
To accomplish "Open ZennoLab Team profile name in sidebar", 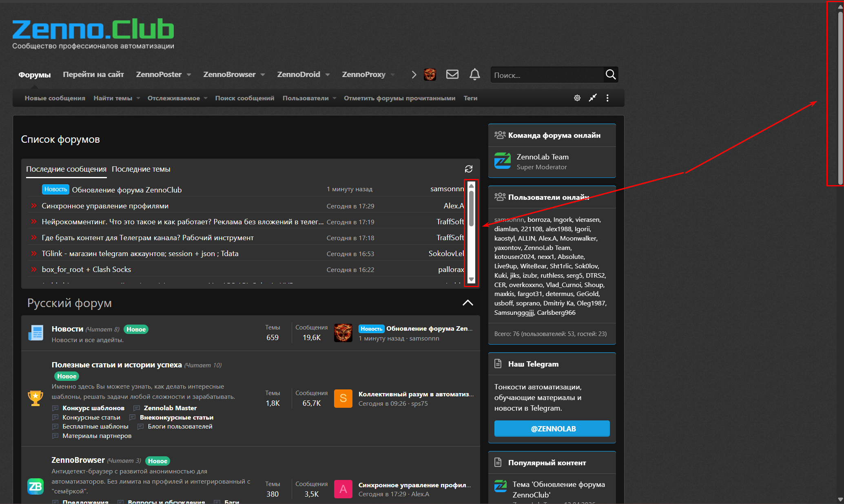I will (x=543, y=157).
